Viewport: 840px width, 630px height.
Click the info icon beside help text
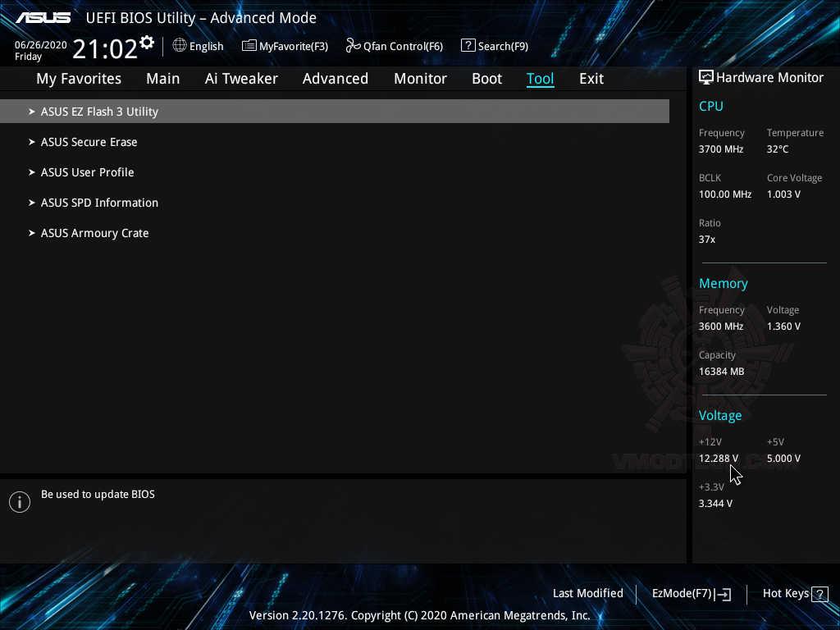[x=20, y=502]
